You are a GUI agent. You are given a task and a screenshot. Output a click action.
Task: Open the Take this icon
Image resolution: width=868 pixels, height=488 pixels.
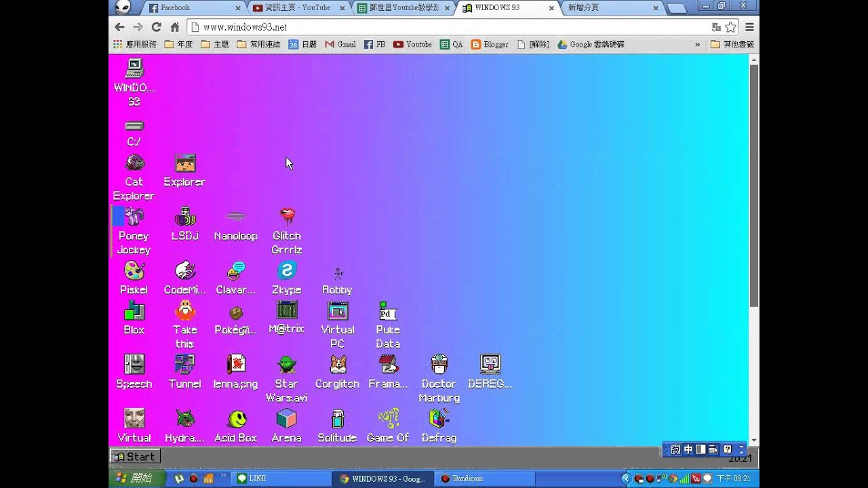pos(184,310)
